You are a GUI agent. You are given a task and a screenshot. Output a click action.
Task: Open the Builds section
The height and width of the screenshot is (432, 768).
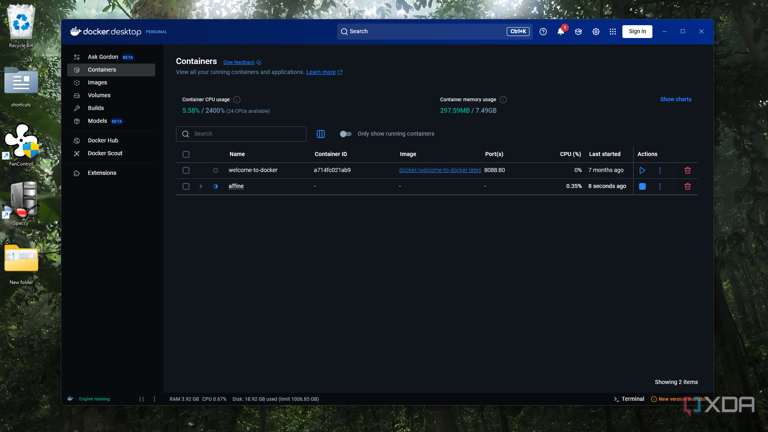[x=111, y=108]
